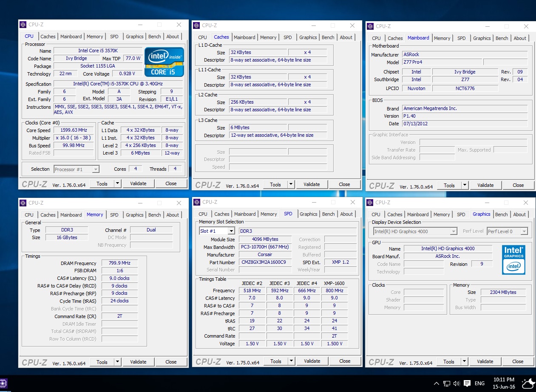Expand the Processor #1 selection dropdown
The image size is (536, 392).
pyautogui.click(x=96, y=169)
